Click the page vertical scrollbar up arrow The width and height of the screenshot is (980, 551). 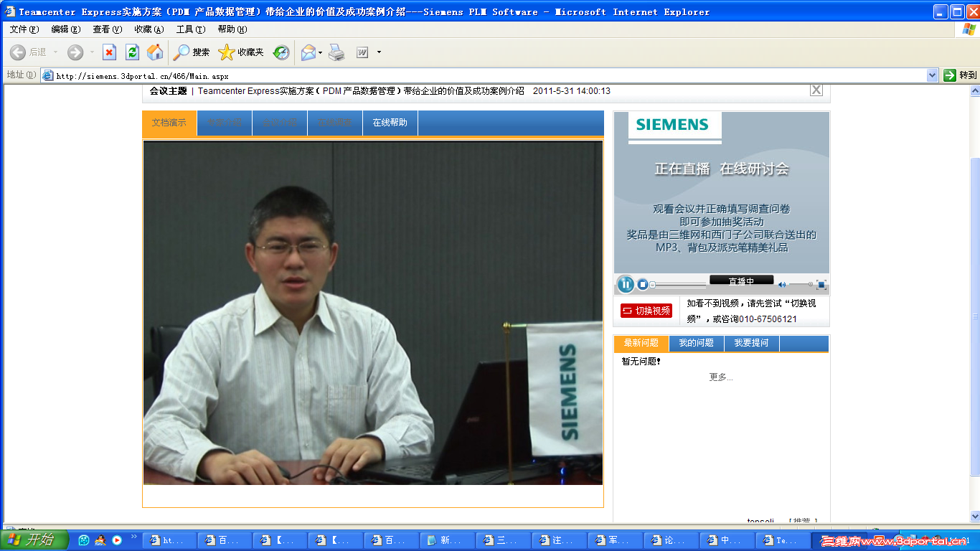click(x=975, y=91)
